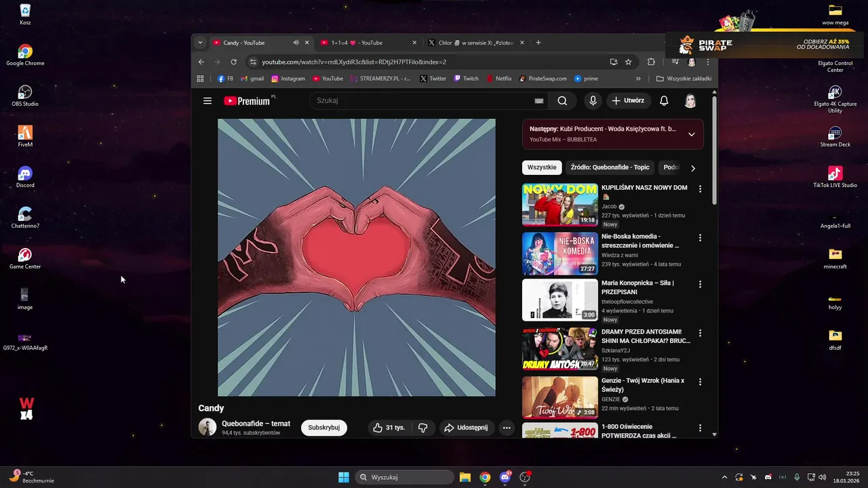Open the Stream Deck desktop icon

tap(835, 137)
